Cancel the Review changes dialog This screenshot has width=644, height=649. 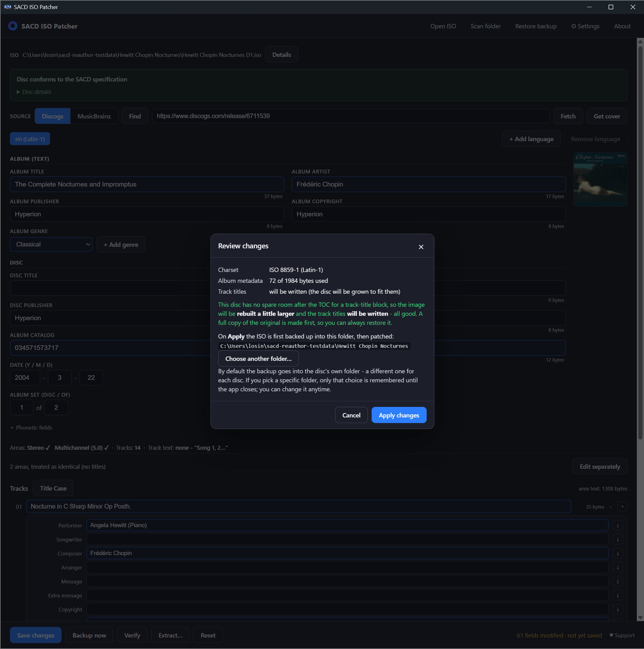(351, 415)
